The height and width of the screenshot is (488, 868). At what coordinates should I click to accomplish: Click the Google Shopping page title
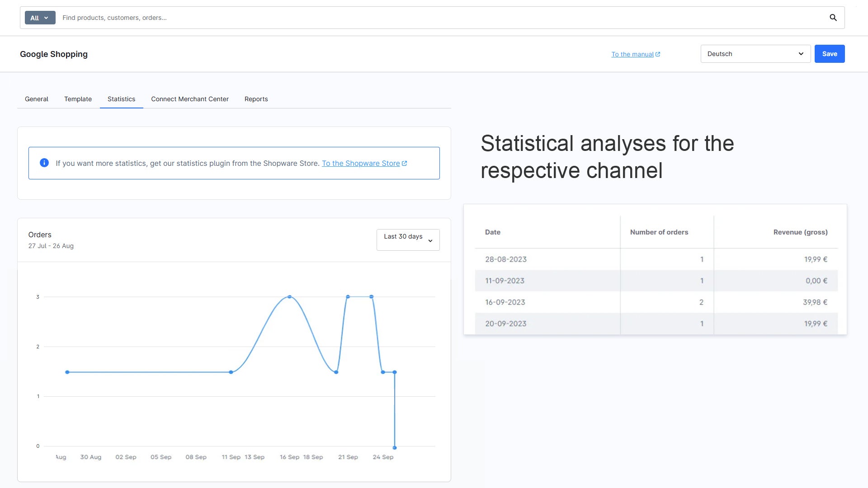(54, 54)
